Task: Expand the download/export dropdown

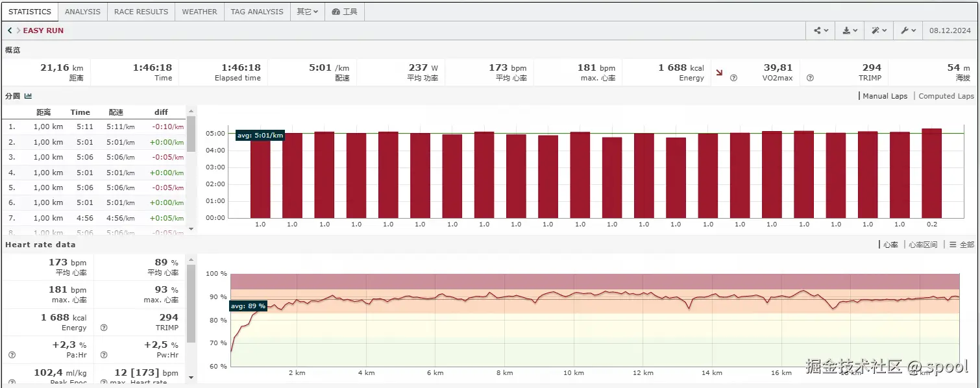Action: coord(850,30)
